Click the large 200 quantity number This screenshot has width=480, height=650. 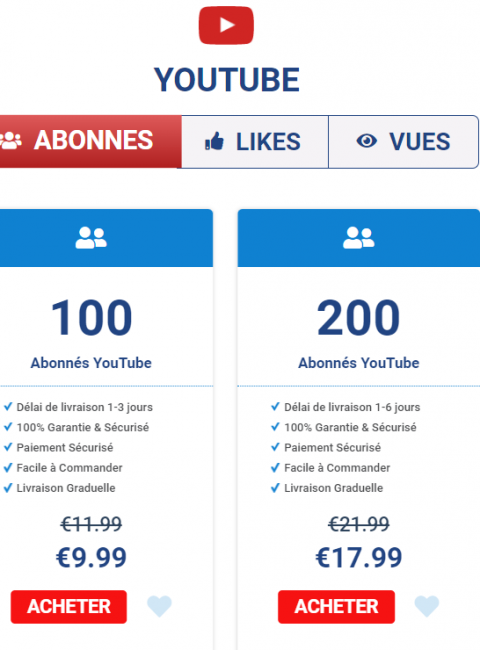359,318
